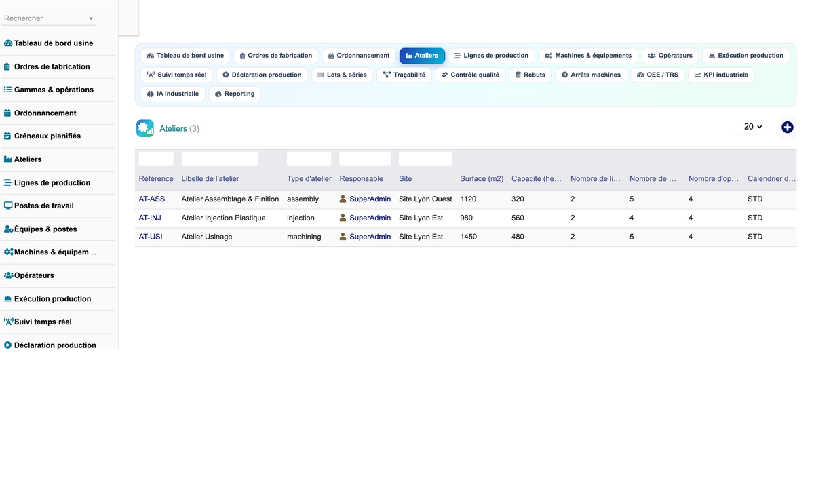This screenshot has height=504, width=814.
Task: Open the Déclaration production tab
Action: coord(262,75)
